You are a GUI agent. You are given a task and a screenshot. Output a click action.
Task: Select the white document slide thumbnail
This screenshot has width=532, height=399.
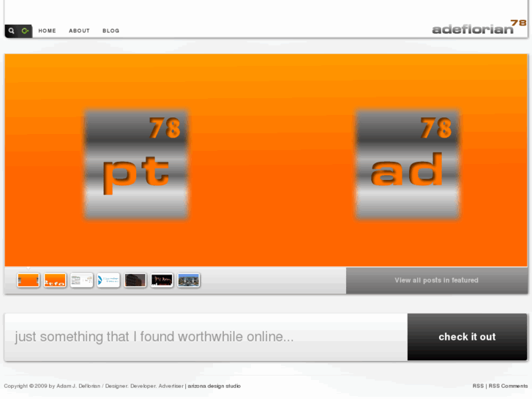[82, 280]
